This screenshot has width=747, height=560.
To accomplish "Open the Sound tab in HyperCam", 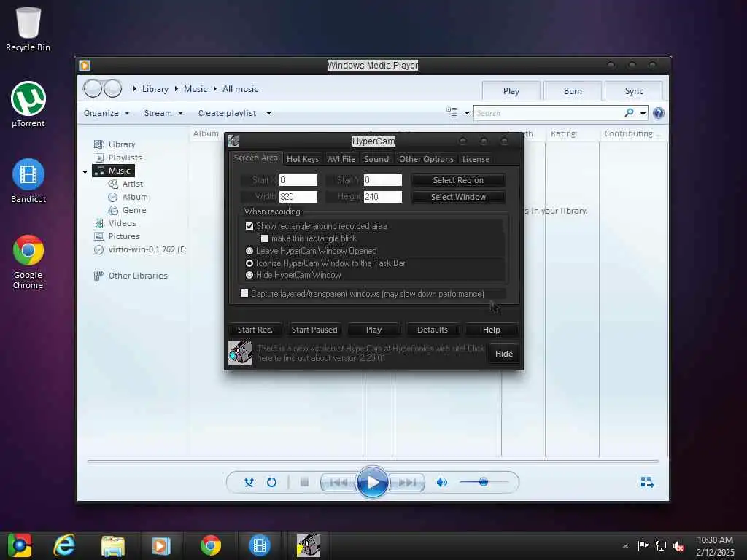I will click(x=376, y=158).
